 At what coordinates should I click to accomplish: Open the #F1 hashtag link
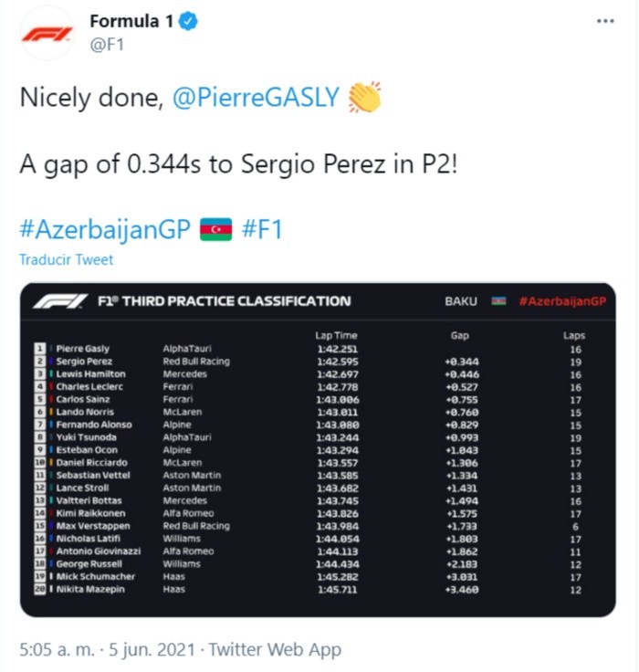coord(262,228)
